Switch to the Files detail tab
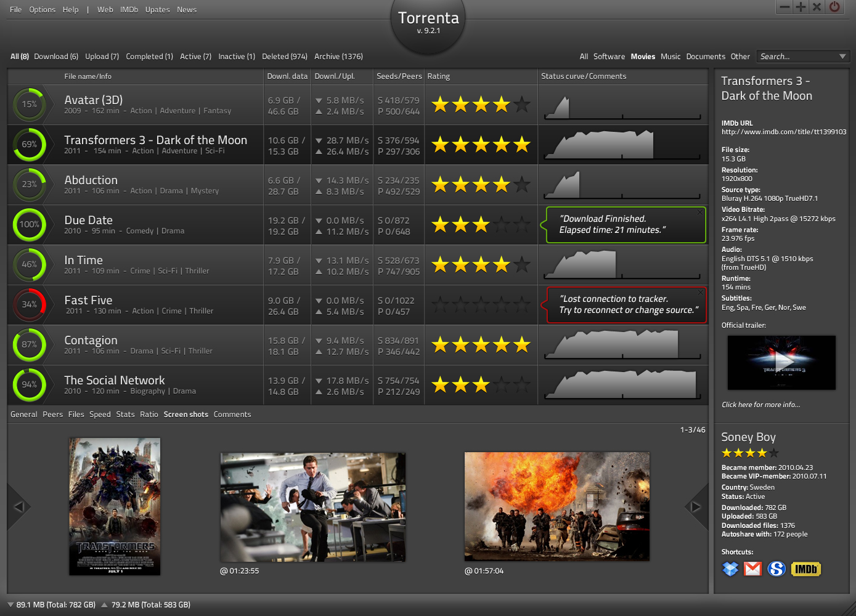This screenshot has width=856, height=616. pos(76,415)
